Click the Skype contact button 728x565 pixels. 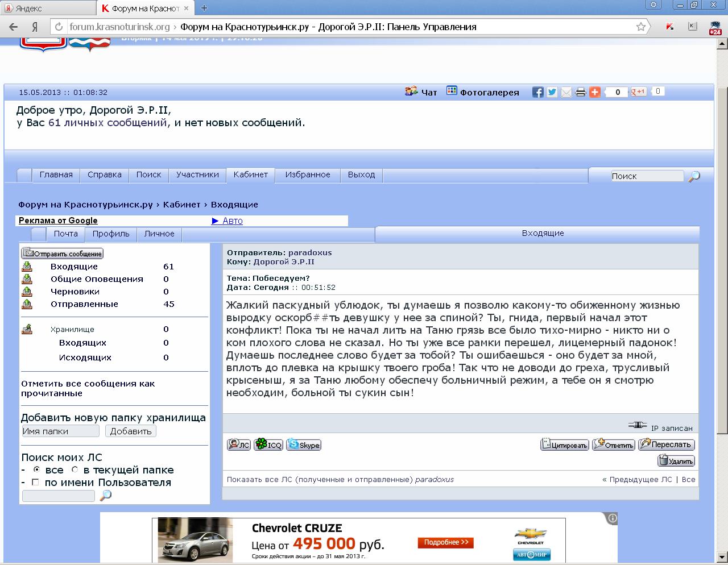coord(304,445)
